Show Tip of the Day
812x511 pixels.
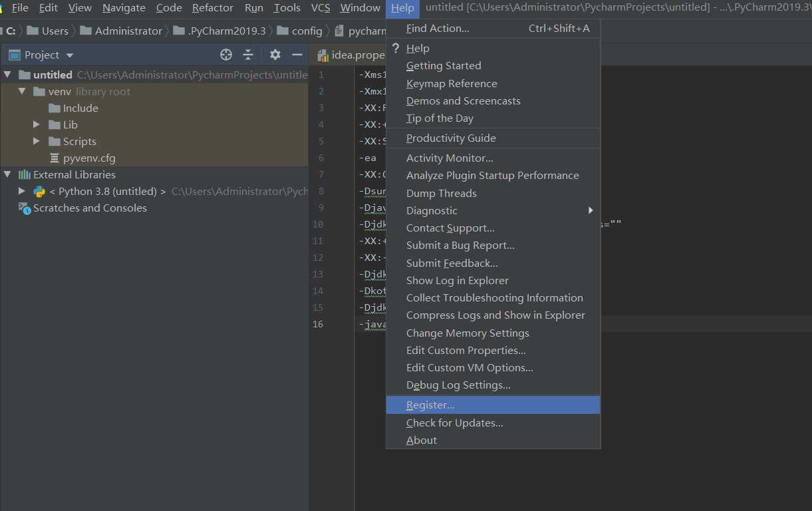click(493, 118)
